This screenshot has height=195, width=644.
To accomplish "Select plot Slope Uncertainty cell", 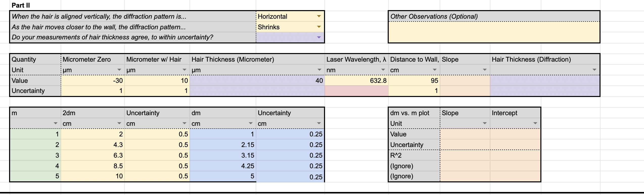I will click(x=465, y=145).
